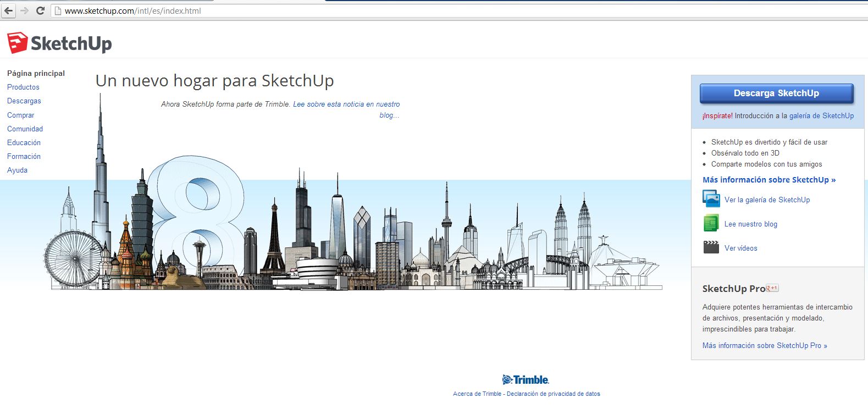868x414 pixels.
Task: Open the Comprar page
Action: pyautogui.click(x=20, y=115)
